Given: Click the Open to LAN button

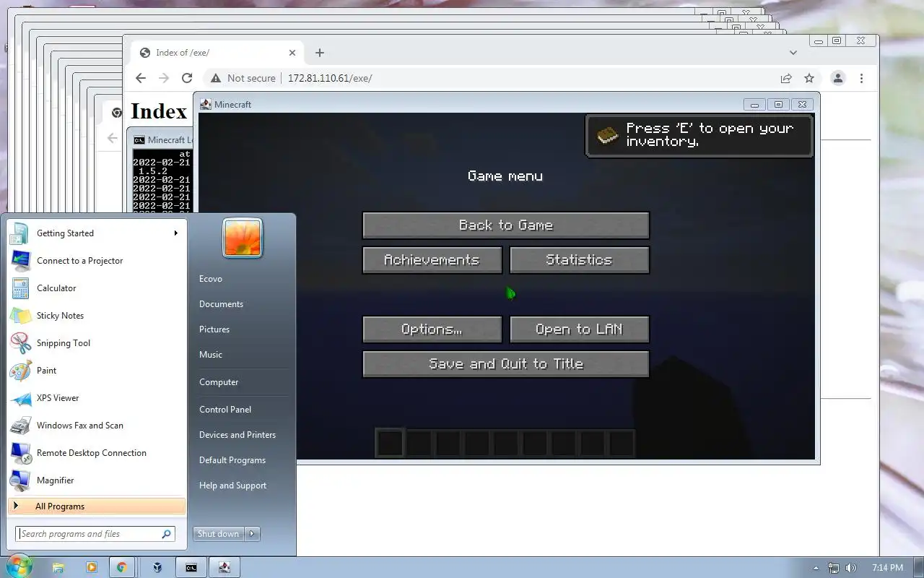Looking at the screenshot, I should (579, 329).
